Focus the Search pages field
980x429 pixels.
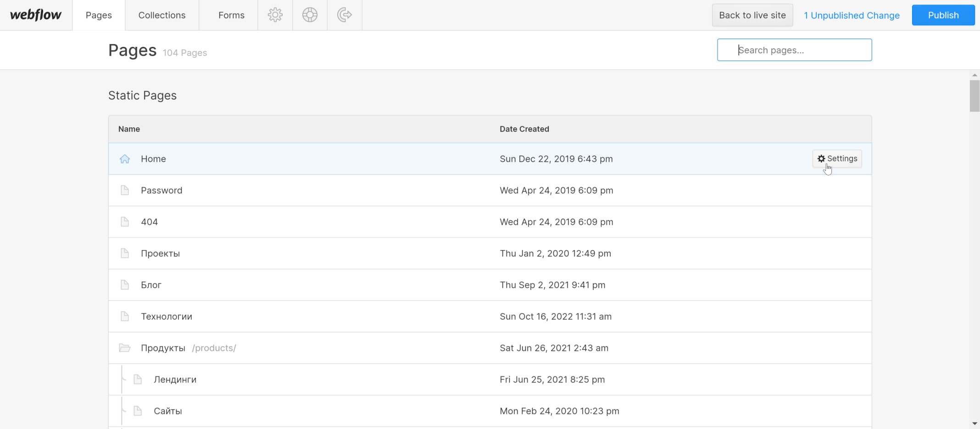(x=795, y=50)
